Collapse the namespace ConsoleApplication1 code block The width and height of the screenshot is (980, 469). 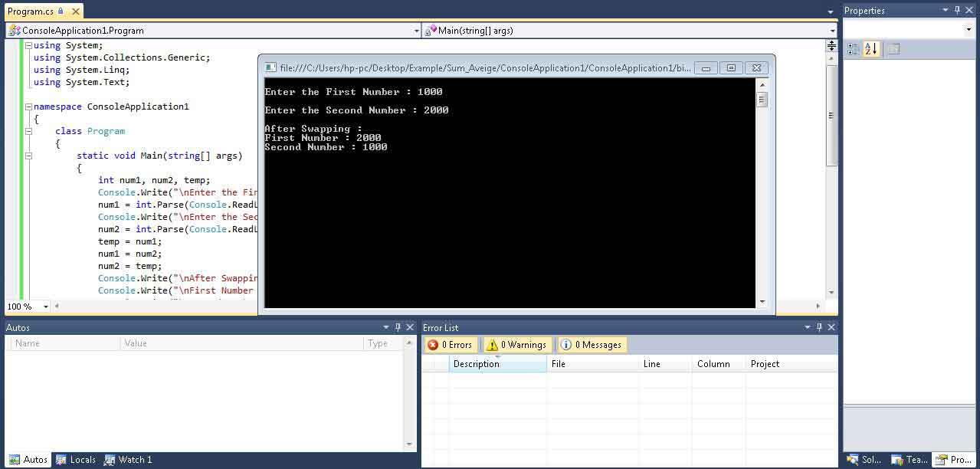[x=28, y=107]
